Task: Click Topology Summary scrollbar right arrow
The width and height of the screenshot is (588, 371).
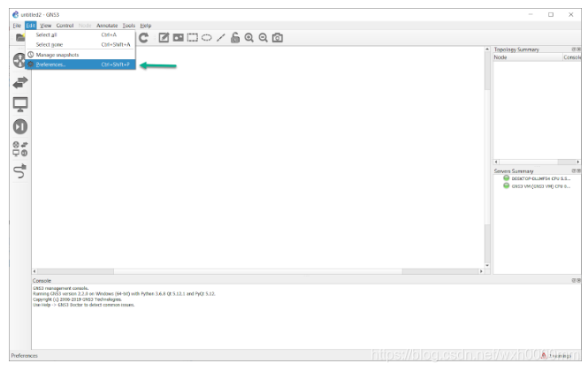Action: [578, 162]
